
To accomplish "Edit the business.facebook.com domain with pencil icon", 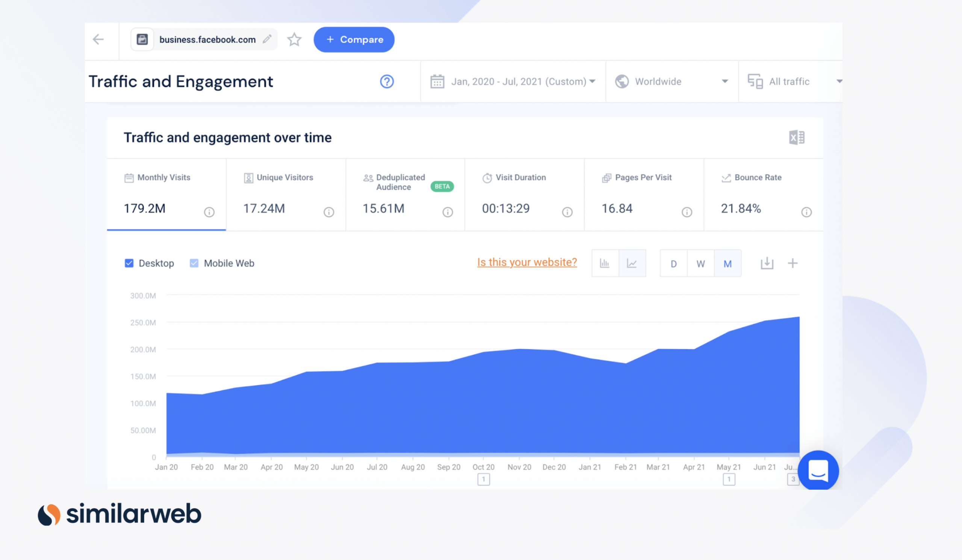I will (267, 39).
